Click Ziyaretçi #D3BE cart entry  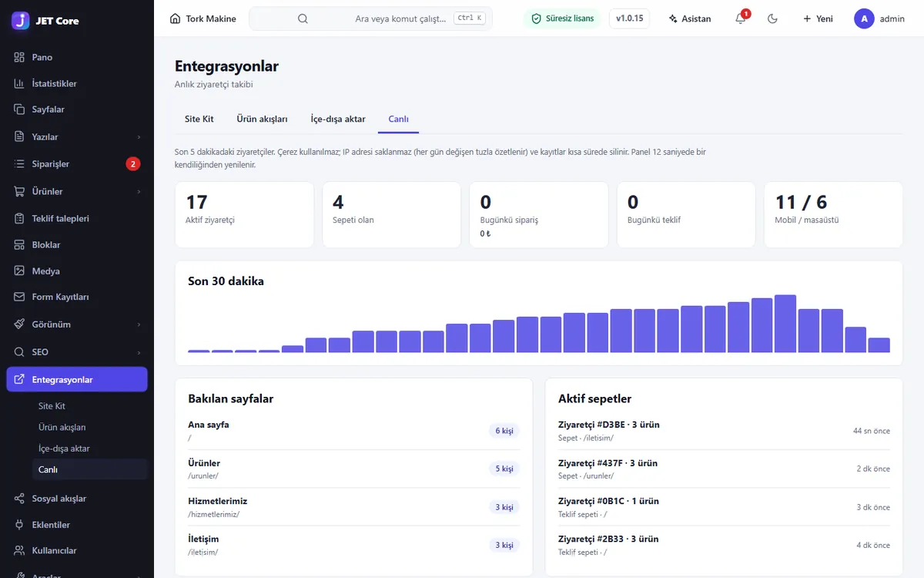tap(724, 431)
